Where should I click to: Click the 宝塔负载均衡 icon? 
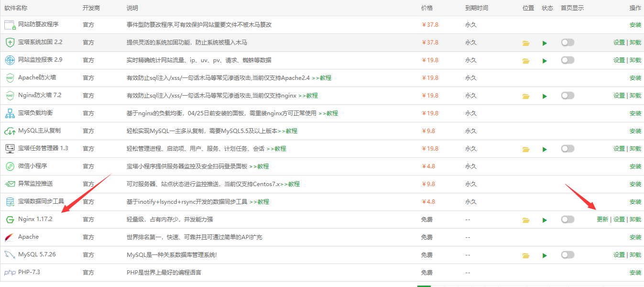pos(10,113)
